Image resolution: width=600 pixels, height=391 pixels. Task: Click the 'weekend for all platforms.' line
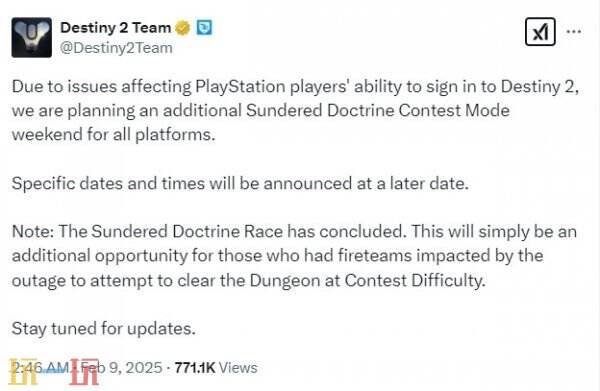(x=113, y=135)
